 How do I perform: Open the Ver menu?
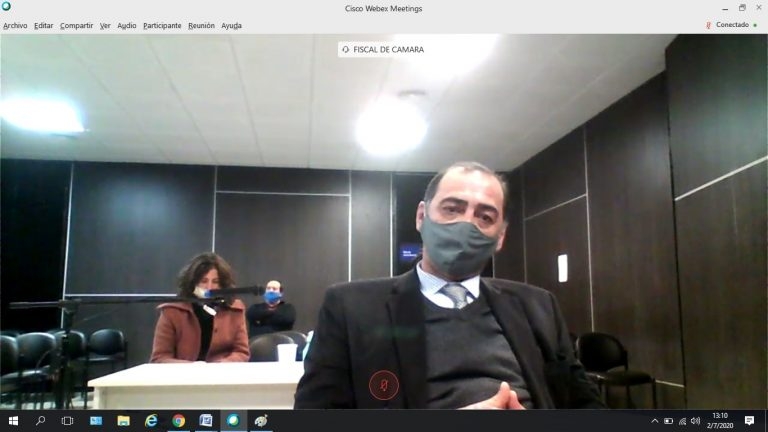click(105, 25)
